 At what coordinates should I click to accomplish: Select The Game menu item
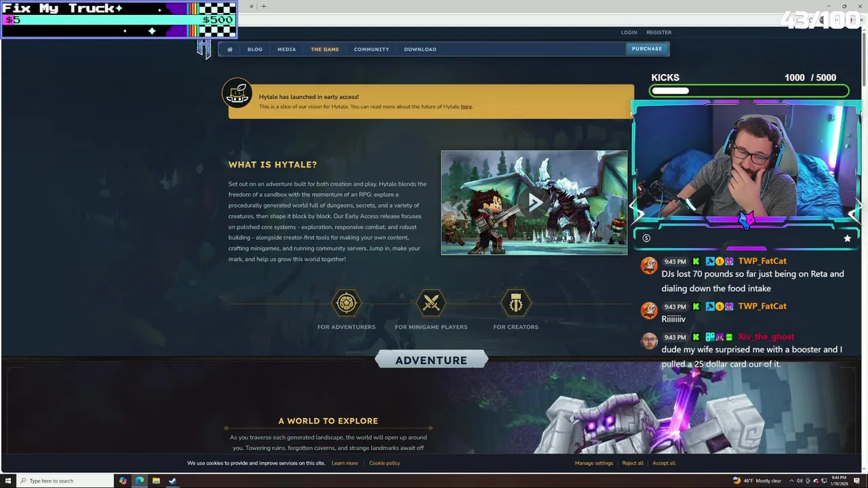pyautogui.click(x=325, y=49)
